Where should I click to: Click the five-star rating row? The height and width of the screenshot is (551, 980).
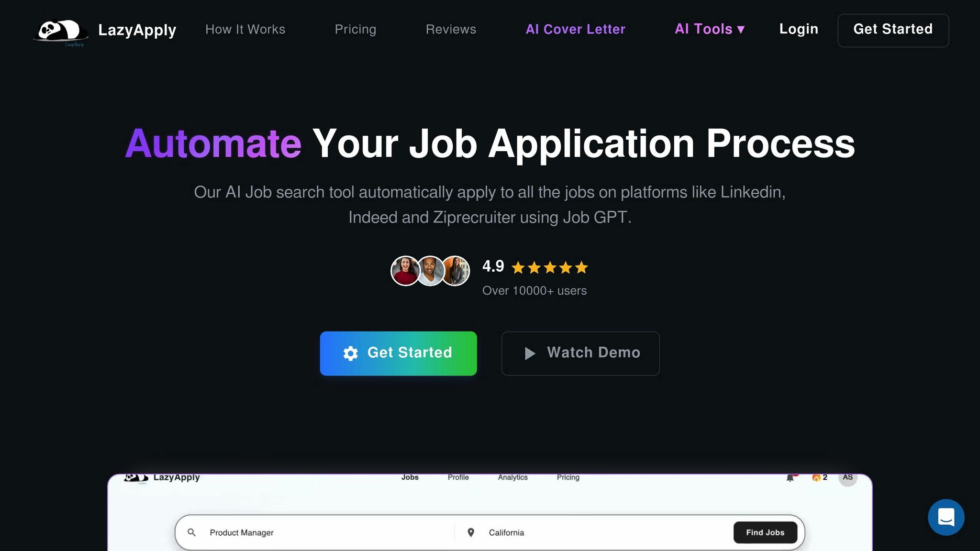[x=549, y=267]
